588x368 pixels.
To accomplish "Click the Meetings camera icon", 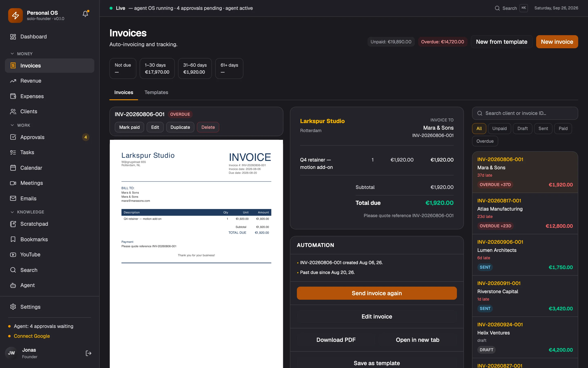I will point(13,183).
